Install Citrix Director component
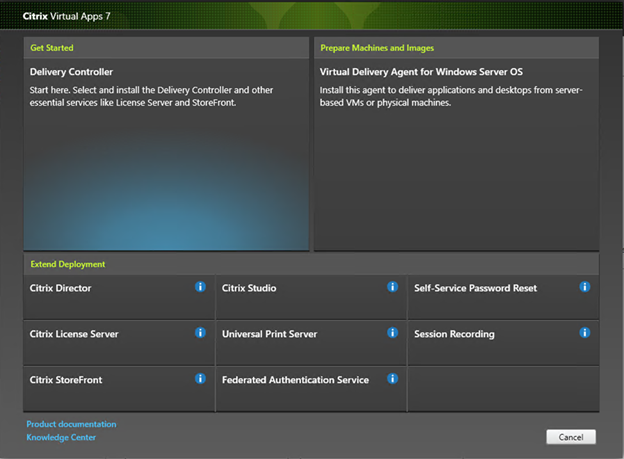624x459 pixels. coord(119,297)
